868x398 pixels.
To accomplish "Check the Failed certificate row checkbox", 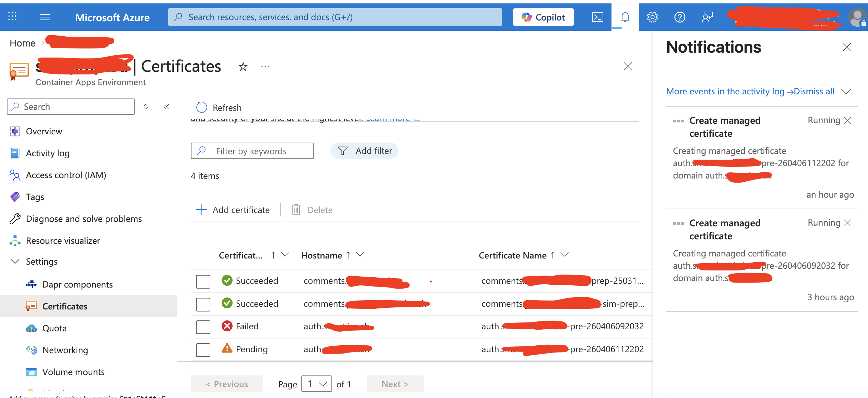I will click(x=203, y=327).
